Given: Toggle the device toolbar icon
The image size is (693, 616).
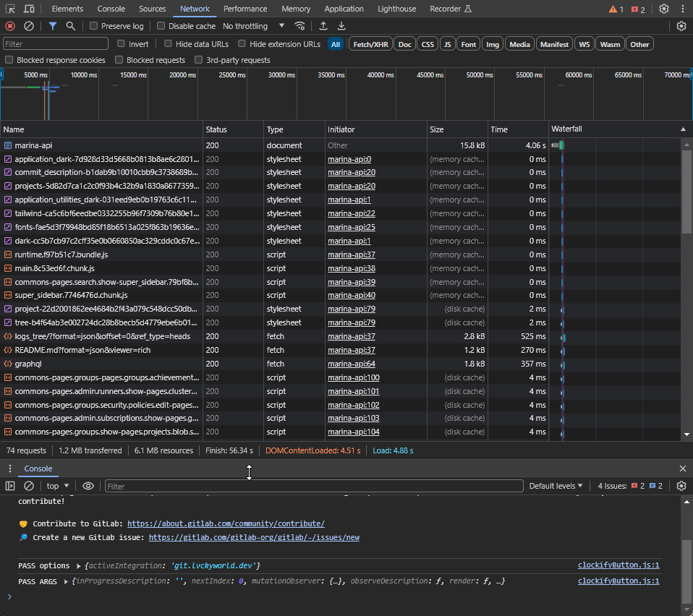Looking at the screenshot, I should [x=29, y=9].
